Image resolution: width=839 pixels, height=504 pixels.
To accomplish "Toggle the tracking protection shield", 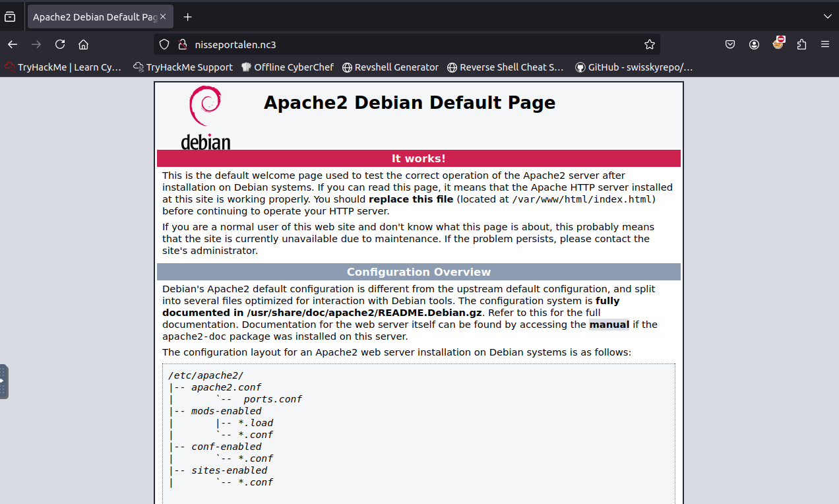I will coord(163,44).
